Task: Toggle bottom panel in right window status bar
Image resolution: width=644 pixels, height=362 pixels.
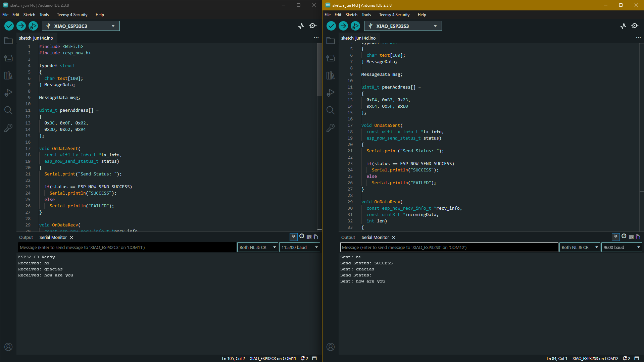Action: (637, 358)
